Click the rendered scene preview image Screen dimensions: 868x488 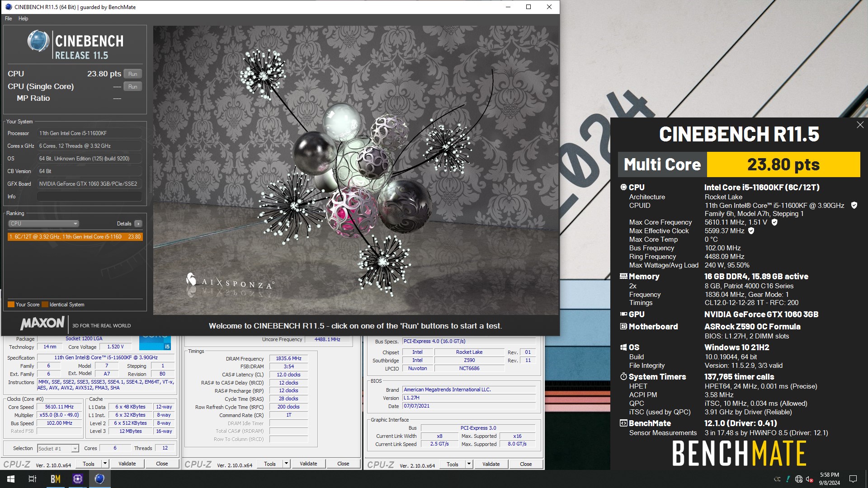(356, 170)
